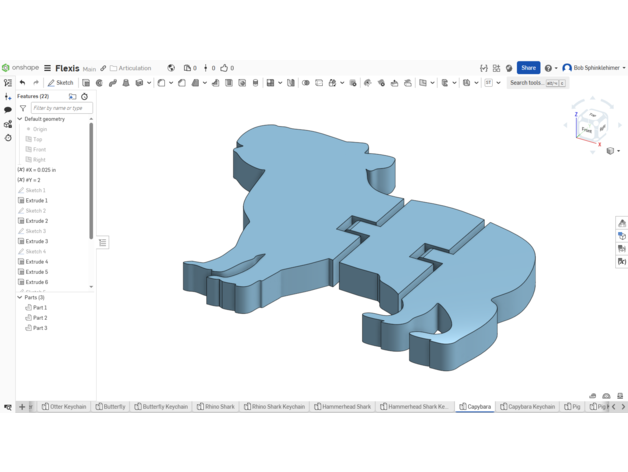The height and width of the screenshot is (472, 628).
Task: Collapse the Parts (3) list
Action: 20,297
